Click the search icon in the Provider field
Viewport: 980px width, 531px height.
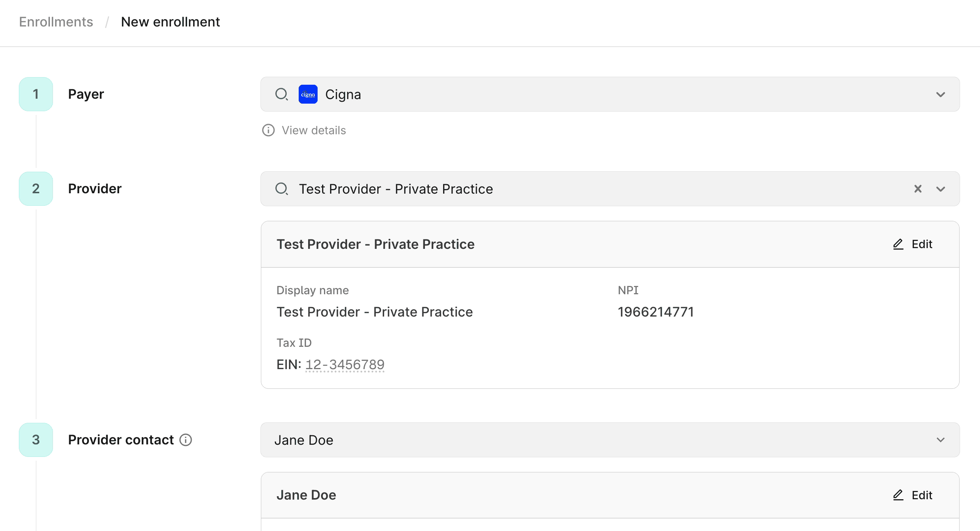tap(282, 188)
